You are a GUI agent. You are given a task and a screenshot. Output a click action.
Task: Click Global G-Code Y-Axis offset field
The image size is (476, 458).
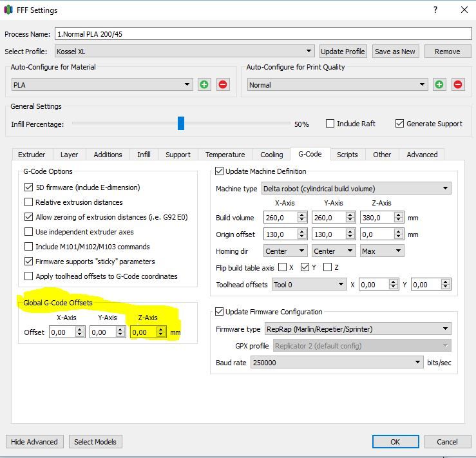click(x=108, y=332)
